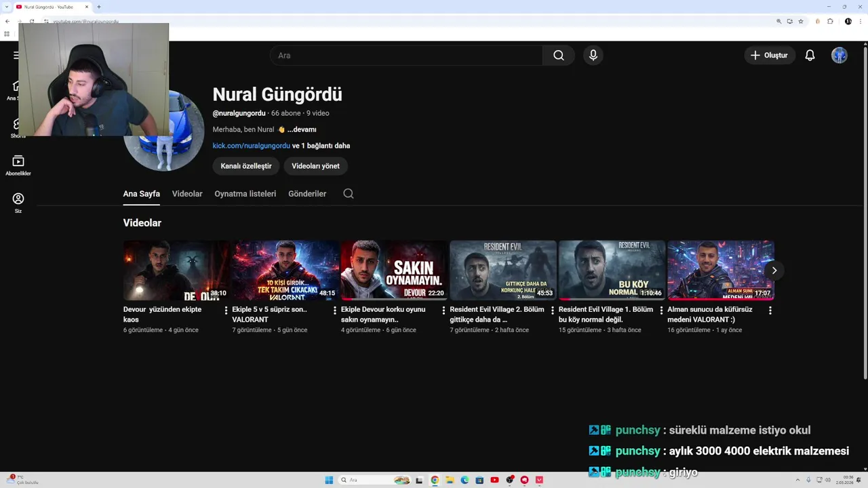This screenshot has width=868, height=488.
Task: Open options for Alman sunucu da küfürsüz video
Action: click(770, 310)
